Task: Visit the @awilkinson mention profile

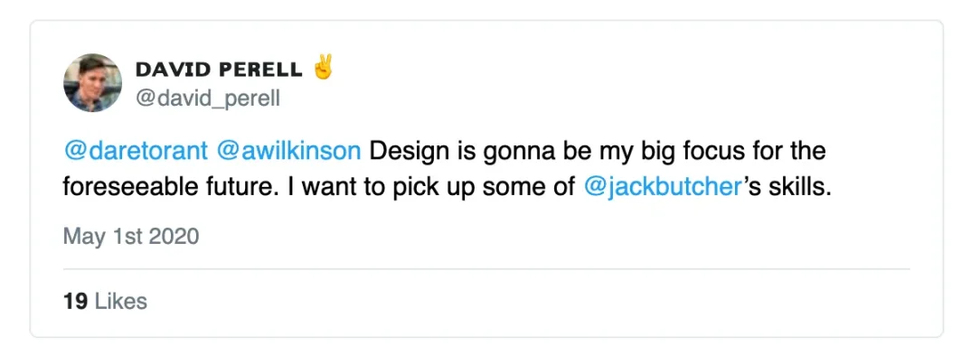Action: click(x=288, y=151)
